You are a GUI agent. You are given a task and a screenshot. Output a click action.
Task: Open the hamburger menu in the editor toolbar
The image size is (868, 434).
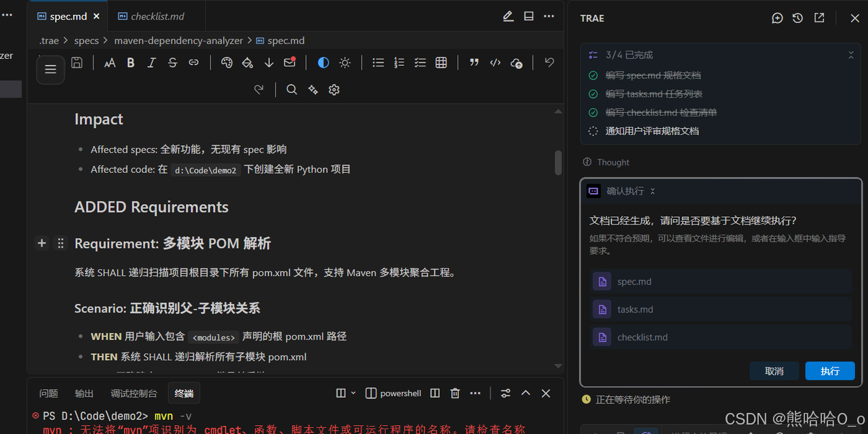pos(50,69)
